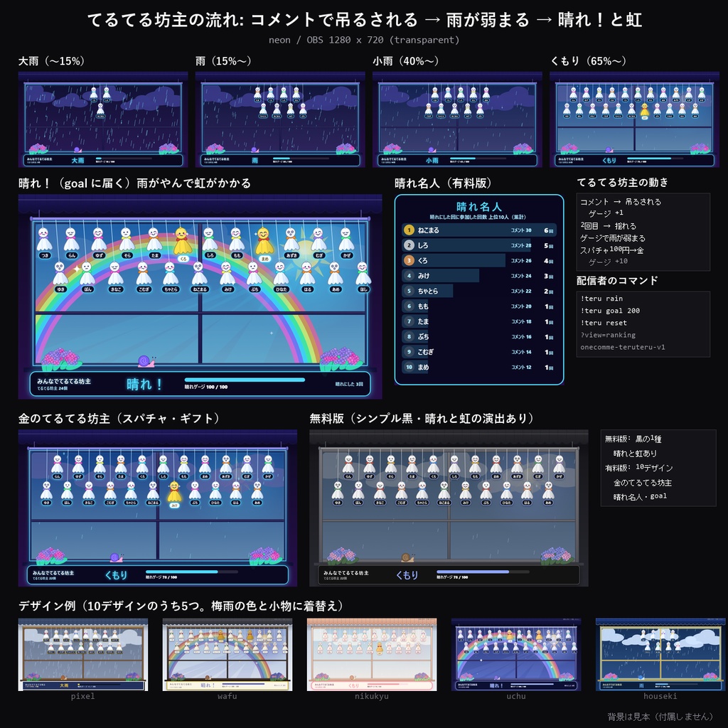728x728 pixels.
Task: Open the 大雨 weather state thumbnail
Action: coord(102,119)
